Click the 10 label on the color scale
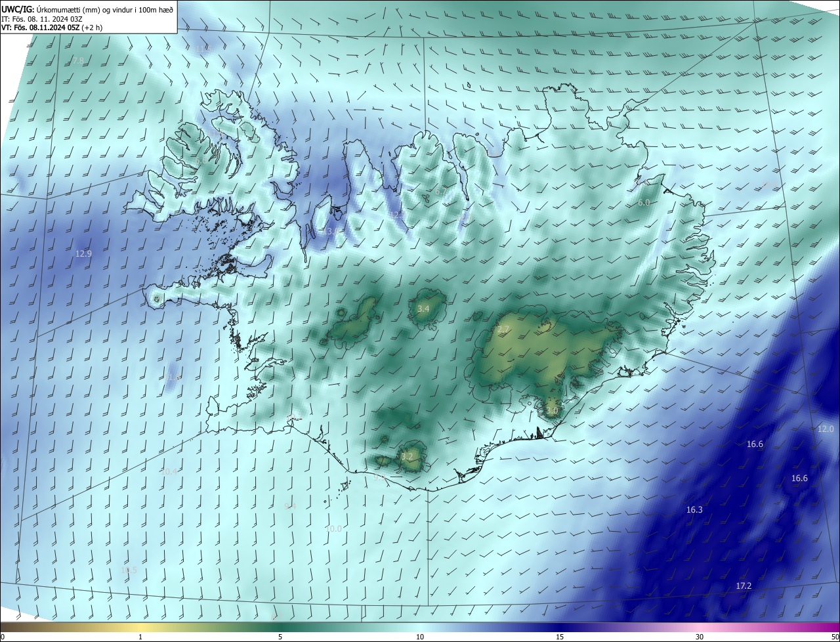The width and height of the screenshot is (840, 642). click(x=420, y=637)
